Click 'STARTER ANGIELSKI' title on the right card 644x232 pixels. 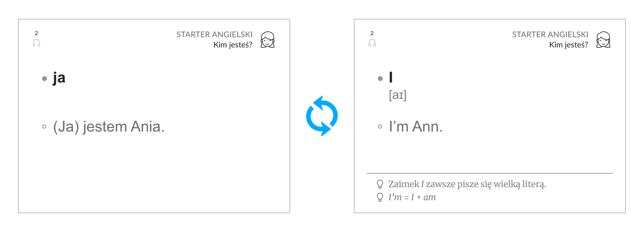[550, 34]
